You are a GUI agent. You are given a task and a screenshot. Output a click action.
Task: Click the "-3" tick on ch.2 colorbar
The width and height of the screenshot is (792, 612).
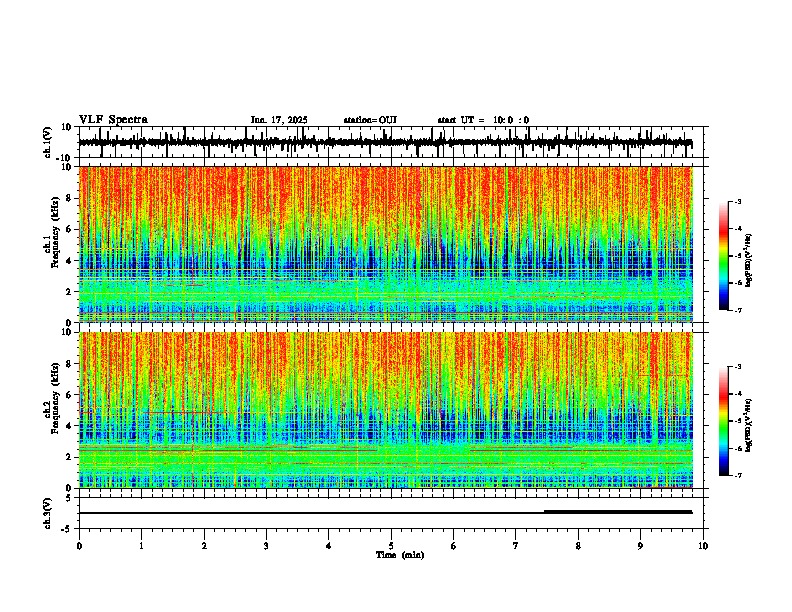(738, 367)
